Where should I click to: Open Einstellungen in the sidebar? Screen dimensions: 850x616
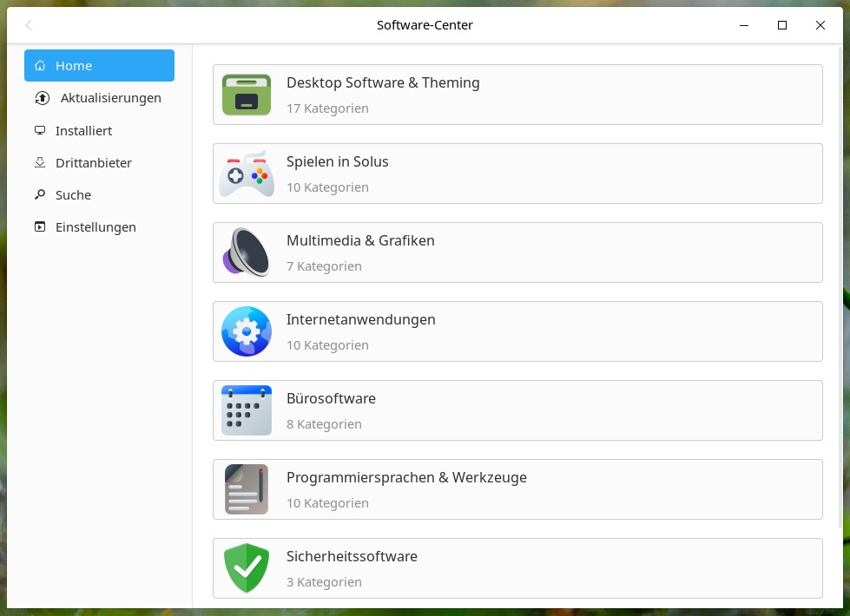coord(99,227)
